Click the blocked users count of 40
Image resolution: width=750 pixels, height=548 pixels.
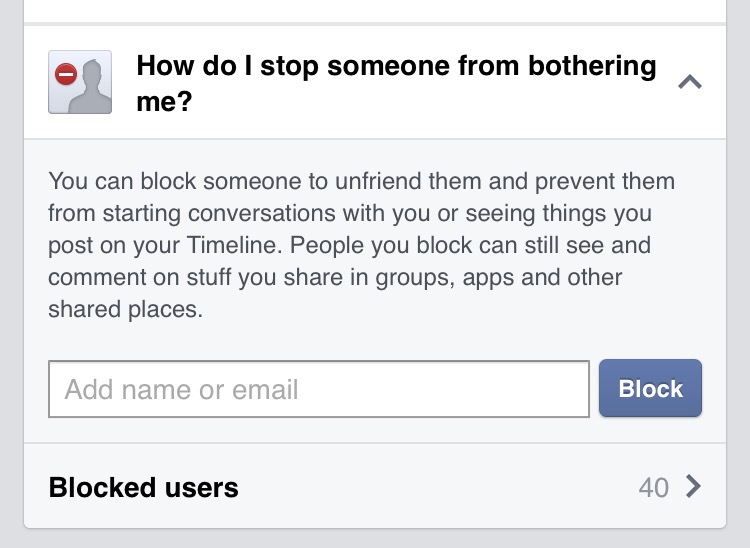pyautogui.click(x=653, y=487)
